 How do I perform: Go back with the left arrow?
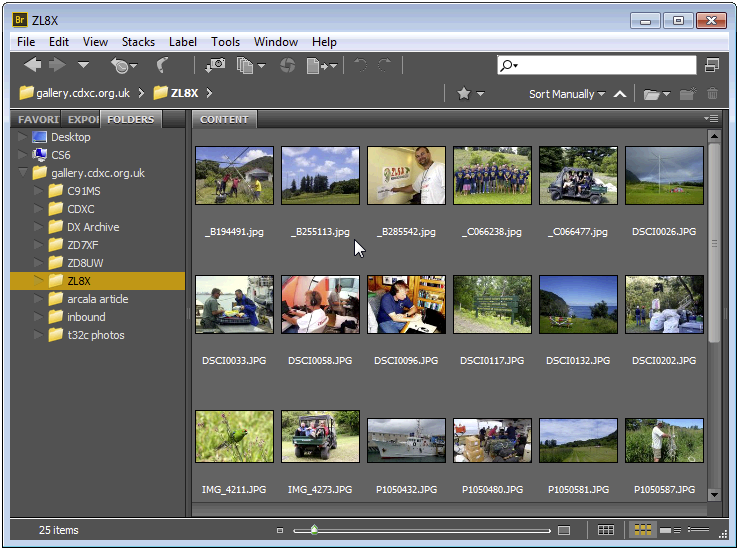click(x=33, y=65)
